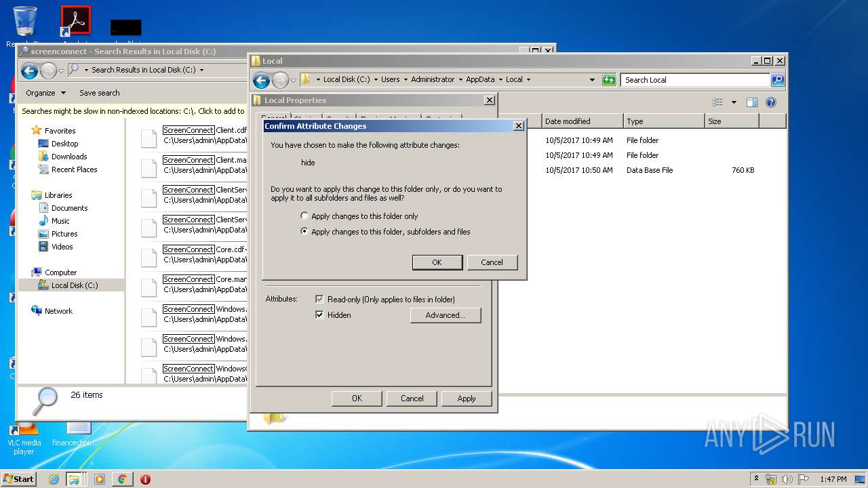The image size is (868, 488).
Task: Open recent pages dropdown in Local window
Action: [293, 81]
